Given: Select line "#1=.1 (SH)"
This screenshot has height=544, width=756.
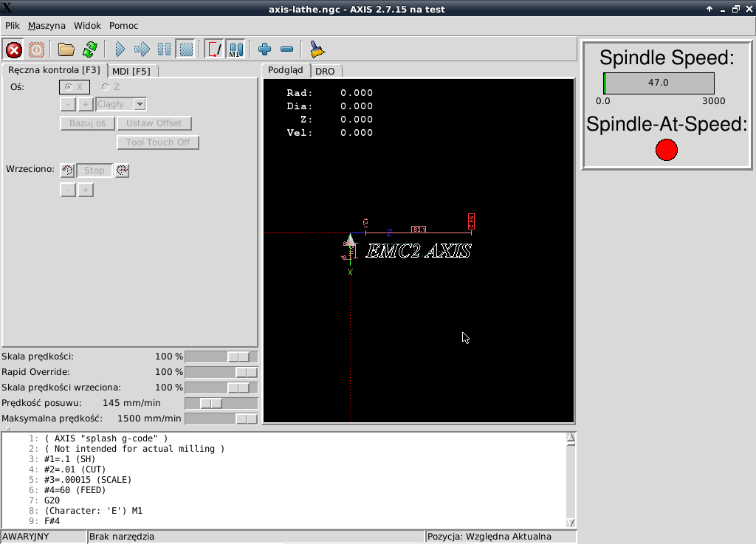Looking at the screenshot, I should 70,459.
